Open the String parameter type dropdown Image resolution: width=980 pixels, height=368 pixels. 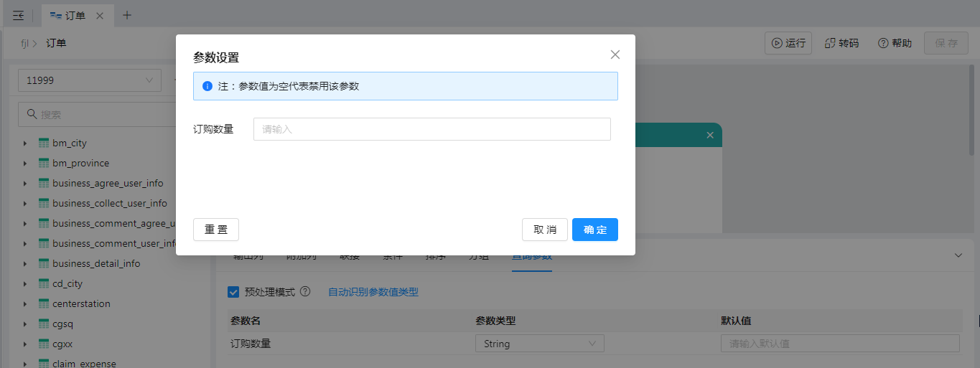(x=539, y=344)
